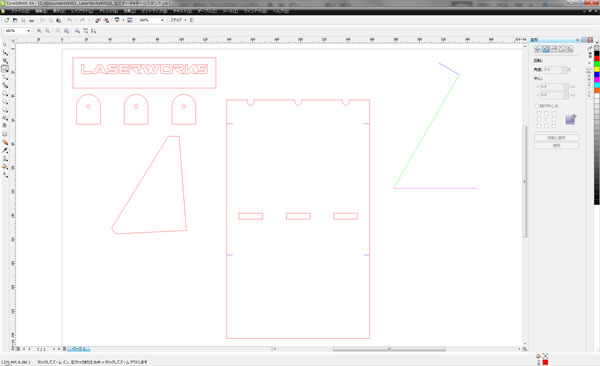The image size is (600, 366).
Task: Select the Outline pen tool in toolbox
Action: coord(5,158)
